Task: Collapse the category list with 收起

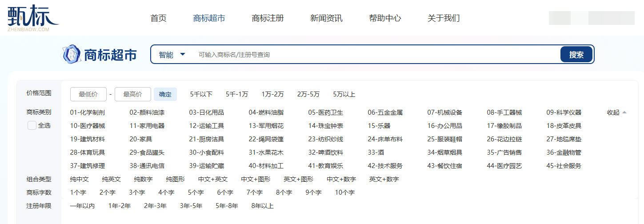Action: [616, 112]
